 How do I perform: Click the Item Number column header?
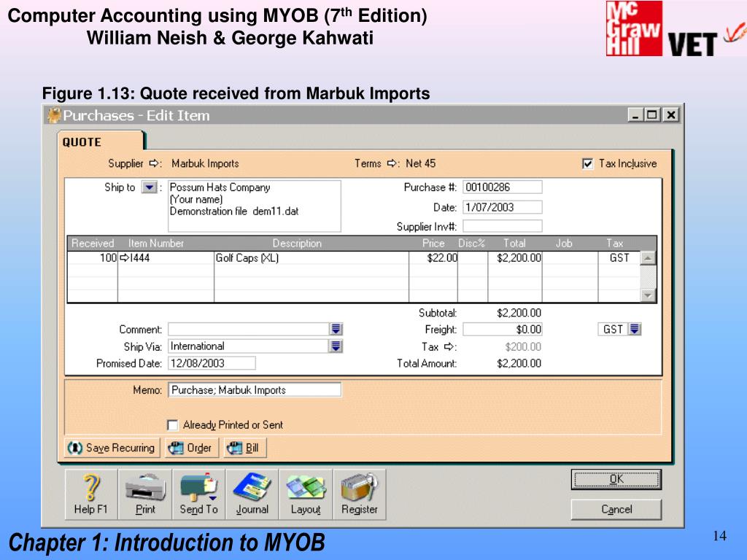pyautogui.click(x=156, y=244)
